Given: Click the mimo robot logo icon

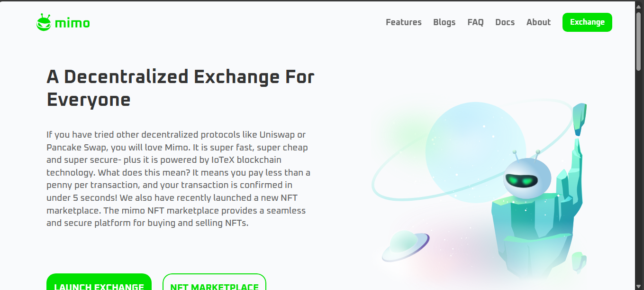Looking at the screenshot, I should tap(44, 22).
